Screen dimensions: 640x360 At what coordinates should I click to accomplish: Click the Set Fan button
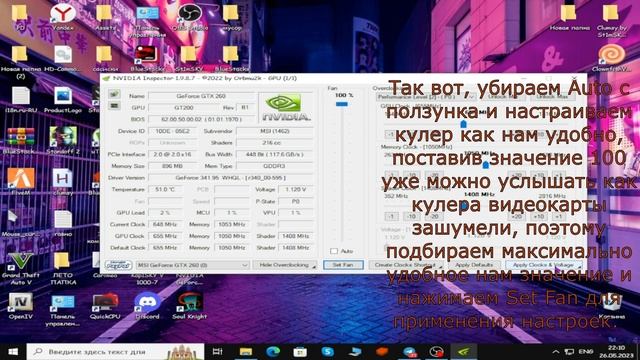point(343,265)
